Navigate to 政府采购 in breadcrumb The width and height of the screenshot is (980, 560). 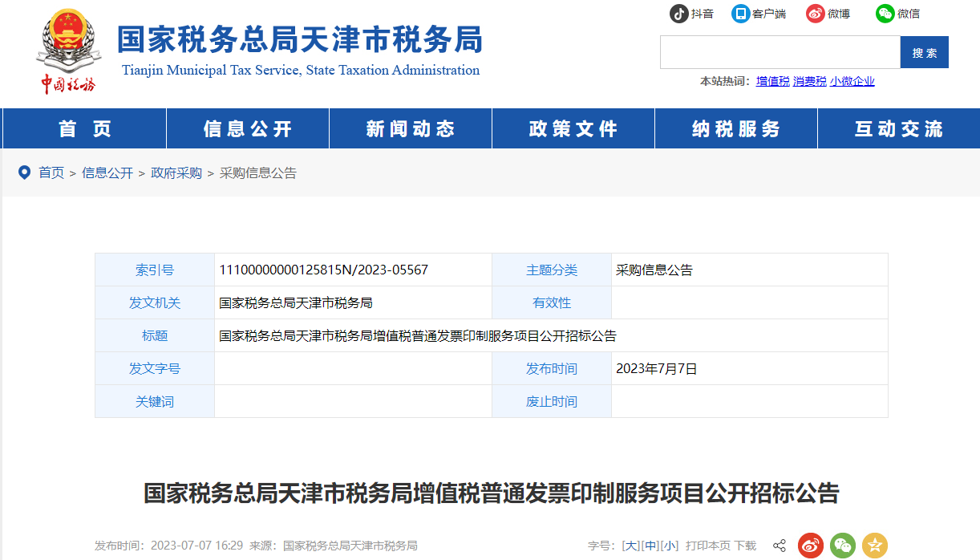coord(176,173)
